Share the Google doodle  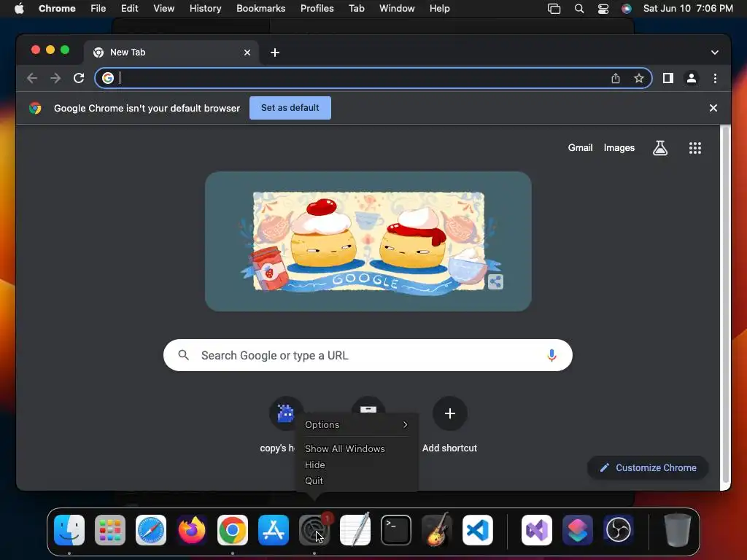click(x=495, y=282)
